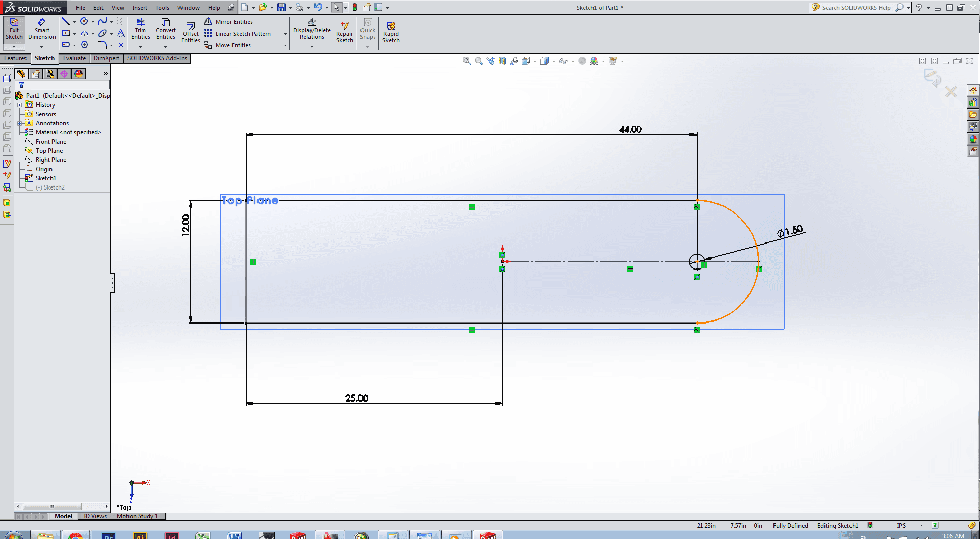Click Linear Sketch Pattern command
This screenshot has width=980, height=539.
[238, 34]
